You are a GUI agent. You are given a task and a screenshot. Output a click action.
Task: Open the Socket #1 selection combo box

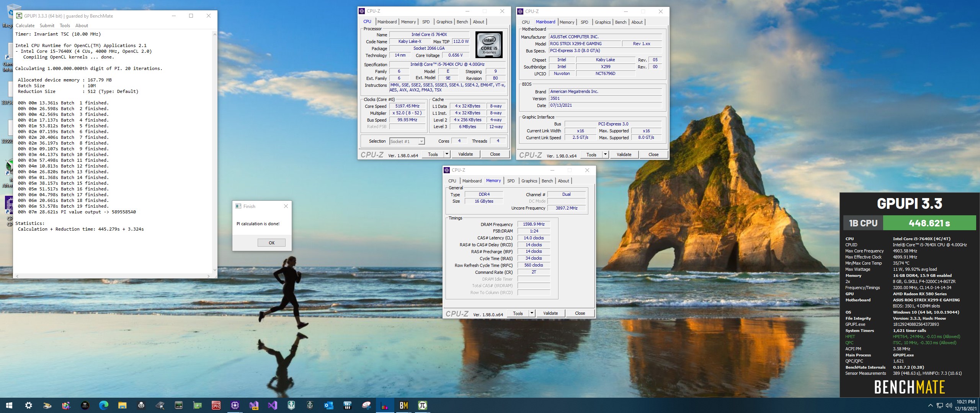(x=407, y=141)
